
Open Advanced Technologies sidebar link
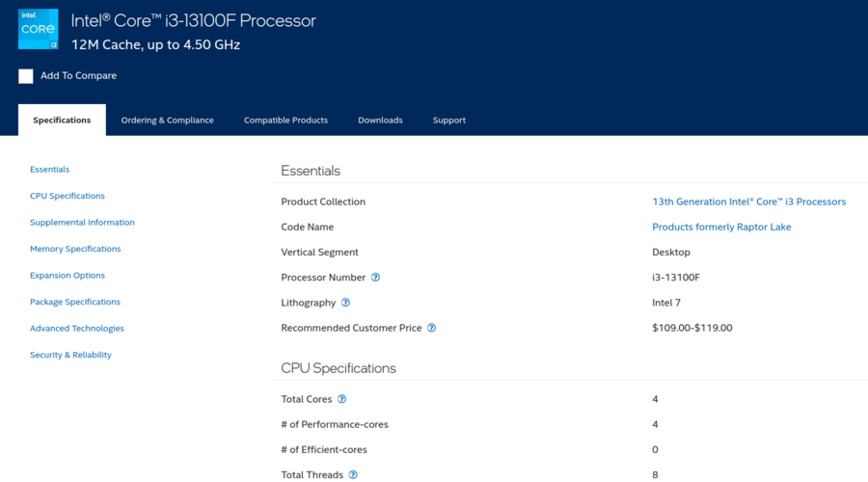77,329
